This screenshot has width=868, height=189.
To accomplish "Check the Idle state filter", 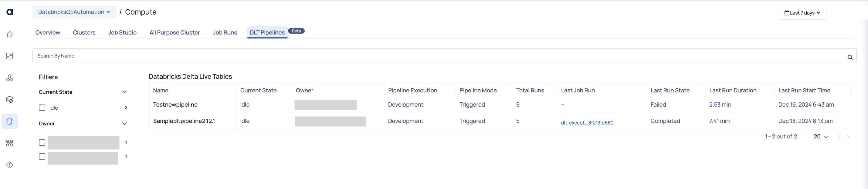I will click(x=42, y=108).
